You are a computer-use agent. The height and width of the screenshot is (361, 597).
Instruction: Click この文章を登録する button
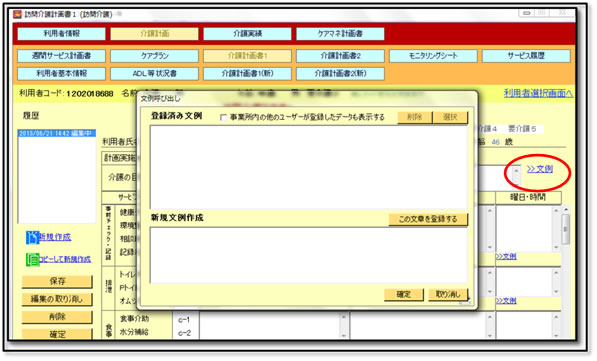pos(428,219)
